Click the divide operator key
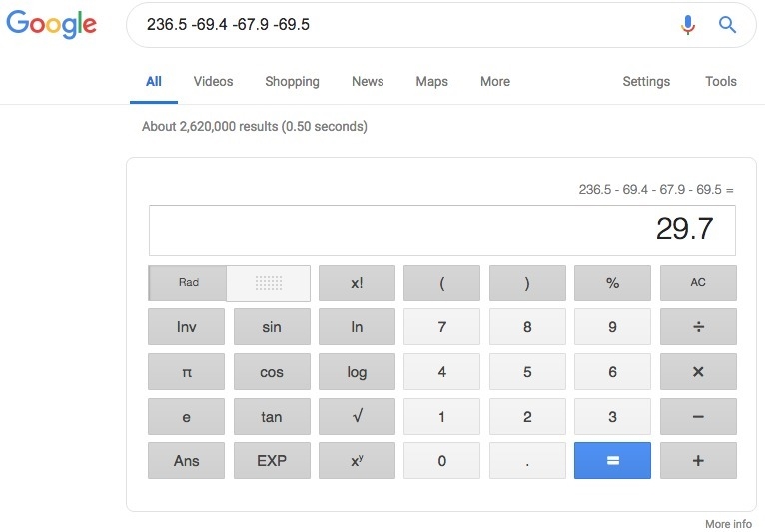This screenshot has width=765, height=532. click(x=698, y=326)
